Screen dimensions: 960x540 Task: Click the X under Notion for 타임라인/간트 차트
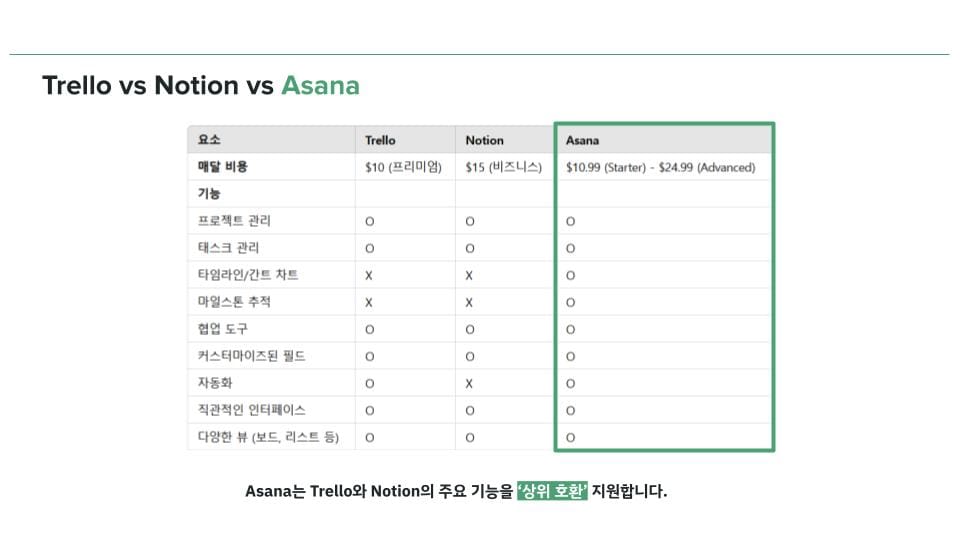[469, 275]
